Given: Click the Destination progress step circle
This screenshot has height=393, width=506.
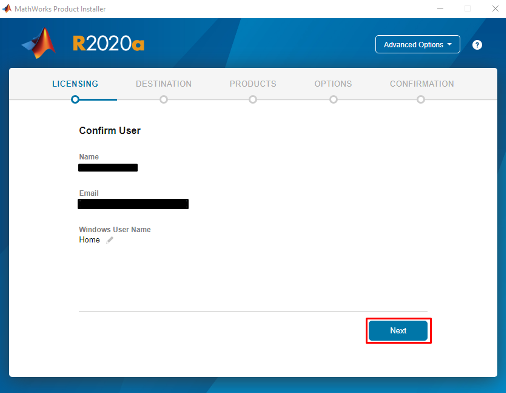Looking at the screenshot, I should click(x=164, y=99).
